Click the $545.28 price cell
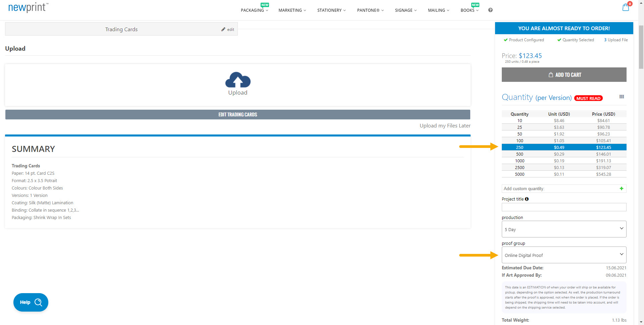 603,174
